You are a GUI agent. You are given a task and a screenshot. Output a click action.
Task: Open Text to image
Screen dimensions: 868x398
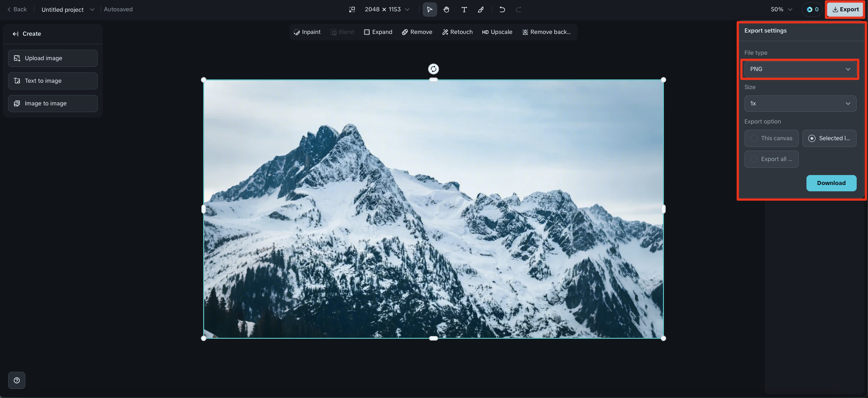tap(53, 81)
